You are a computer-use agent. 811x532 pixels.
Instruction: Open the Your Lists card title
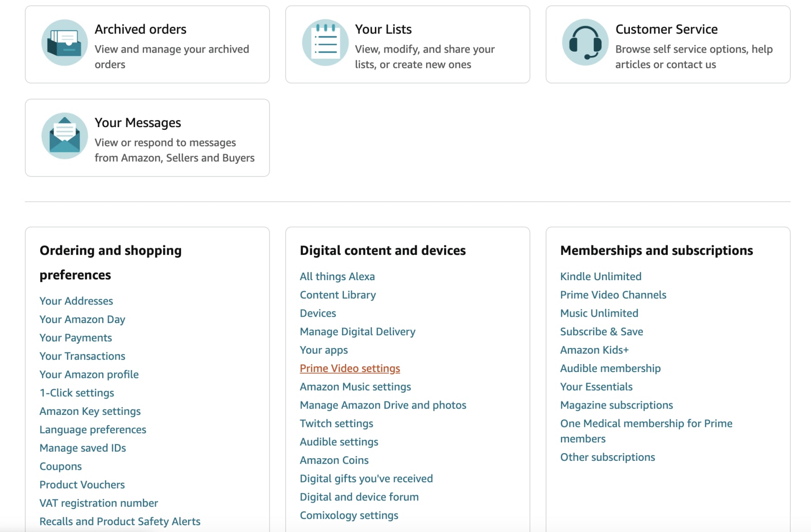click(x=383, y=29)
